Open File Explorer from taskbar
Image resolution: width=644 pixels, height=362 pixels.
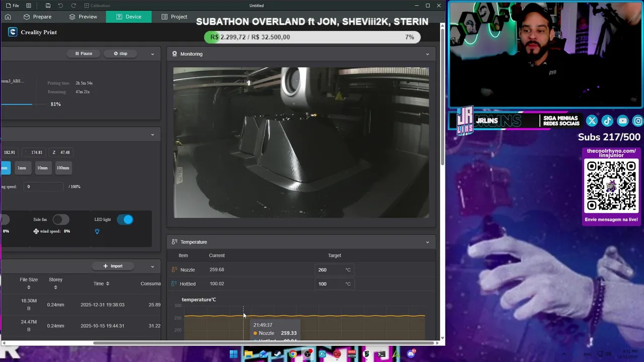pos(249,354)
